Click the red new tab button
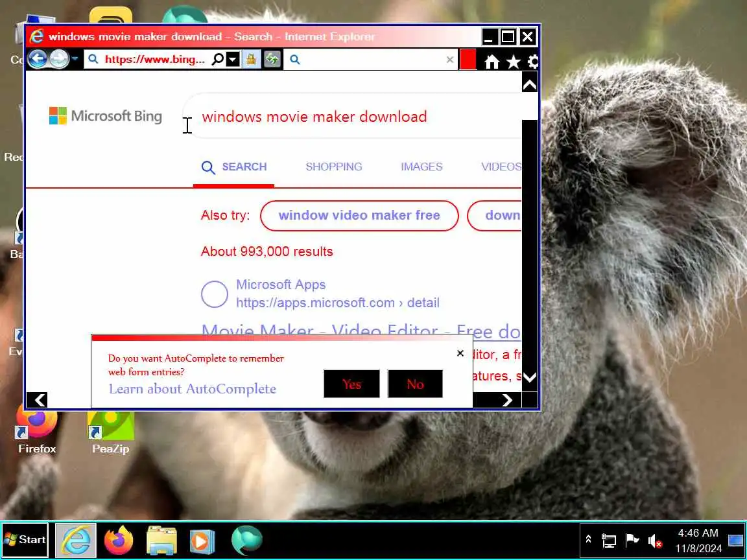747x560 pixels. tap(468, 60)
